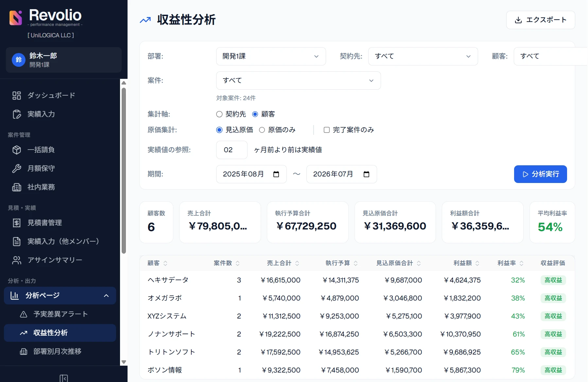
Task: Sort by 利益率 column sort icon
Action: click(x=522, y=263)
